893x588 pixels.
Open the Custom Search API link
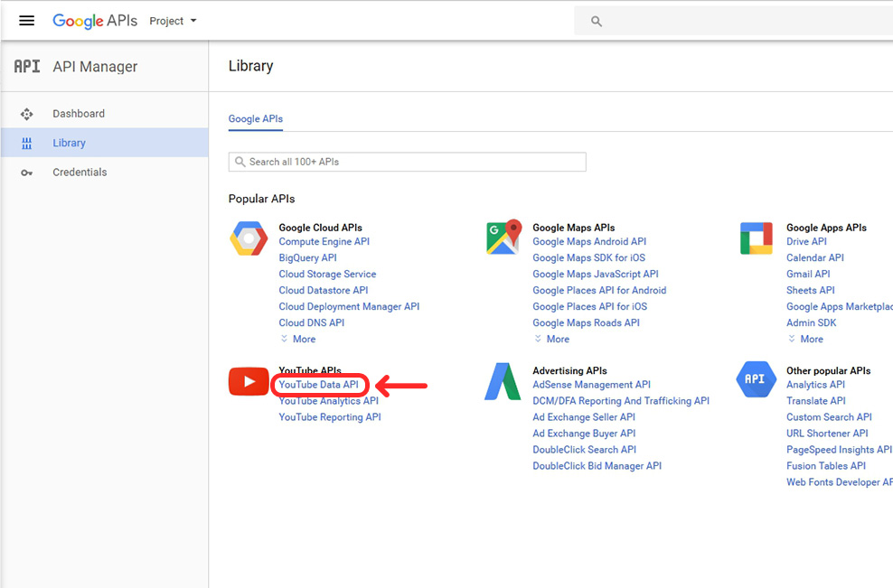(829, 417)
